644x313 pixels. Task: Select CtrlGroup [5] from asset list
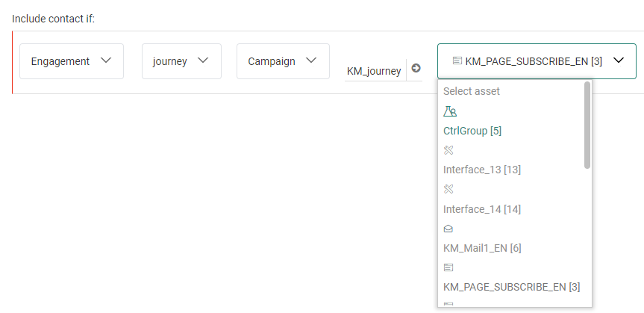pos(472,131)
